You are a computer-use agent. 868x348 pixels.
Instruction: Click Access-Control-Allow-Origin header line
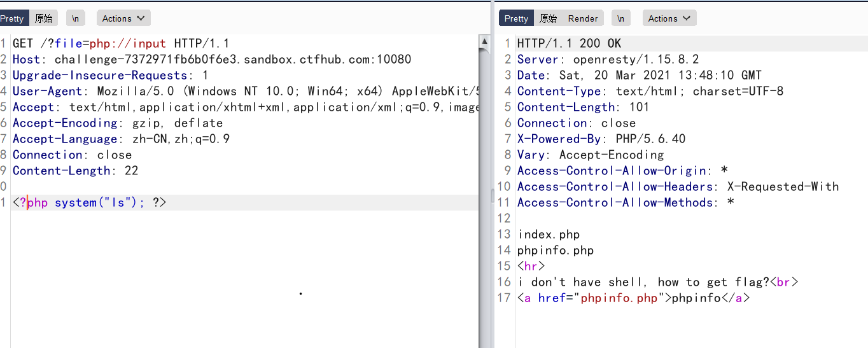(622, 171)
